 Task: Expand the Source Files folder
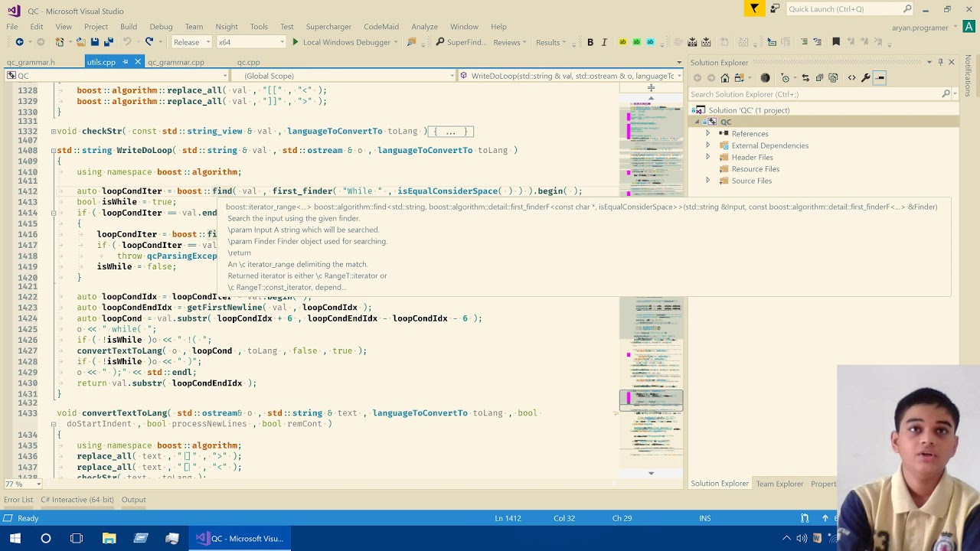707,181
